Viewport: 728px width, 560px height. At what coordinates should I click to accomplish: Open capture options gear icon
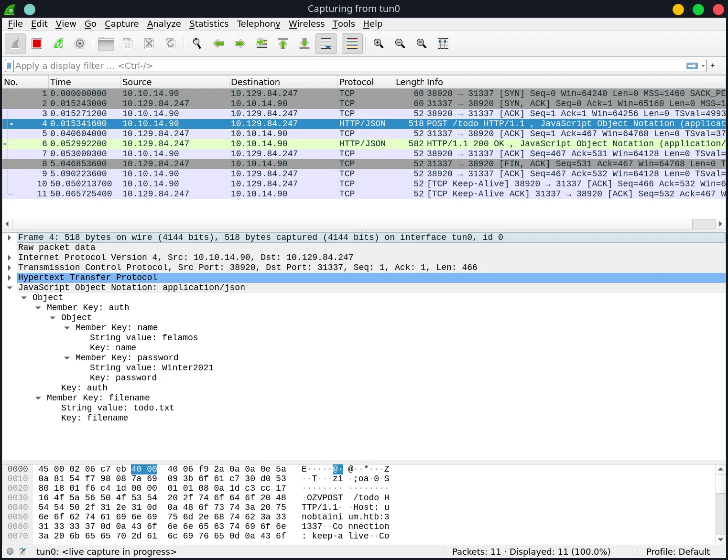pyautogui.click(x=80, y=43)
